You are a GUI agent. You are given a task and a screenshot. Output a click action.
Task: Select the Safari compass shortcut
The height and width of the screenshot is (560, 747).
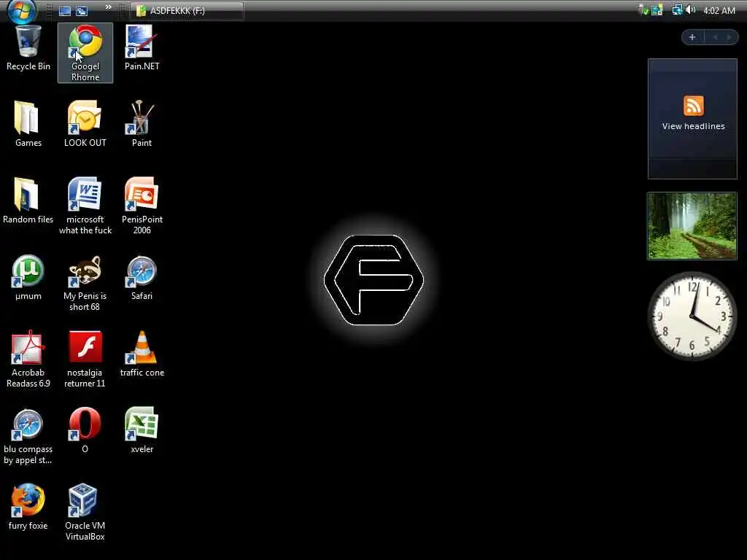pyautogui.click(x=142, y=278)
